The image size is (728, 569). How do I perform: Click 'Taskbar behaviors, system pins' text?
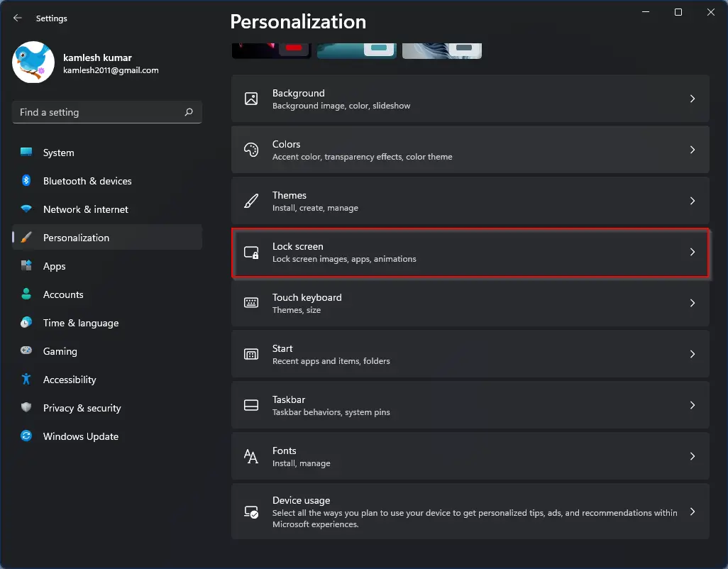[x=331, y=412]
